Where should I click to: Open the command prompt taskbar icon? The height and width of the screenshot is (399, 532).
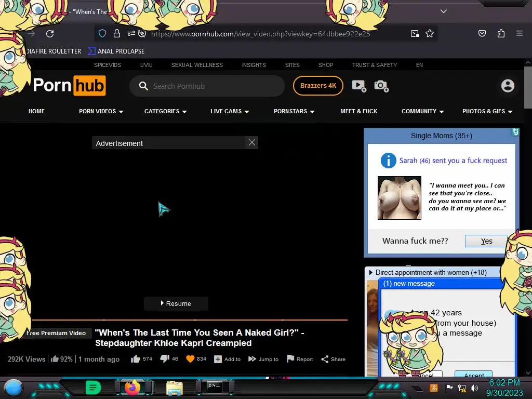point(215,387)
